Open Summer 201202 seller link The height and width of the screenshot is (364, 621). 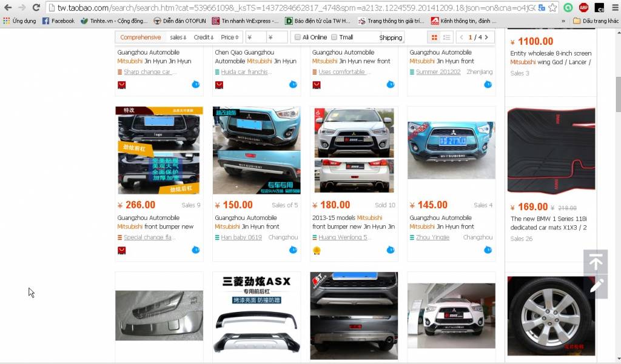point(438,72)
